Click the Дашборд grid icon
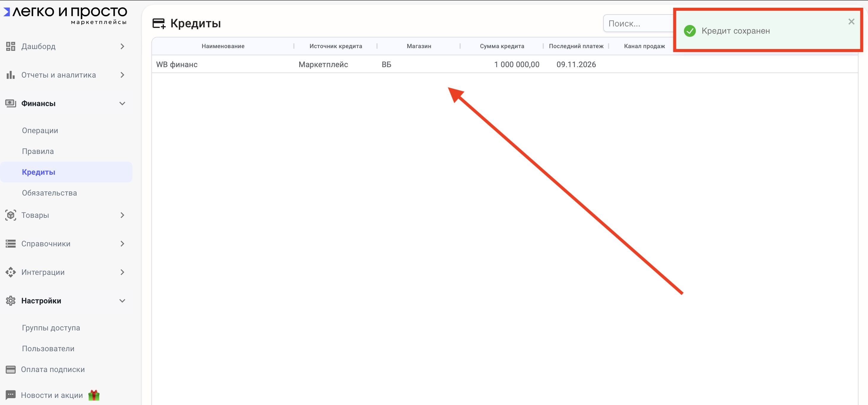The height and width of the screenshot is (405, 868). pos(10,46)
